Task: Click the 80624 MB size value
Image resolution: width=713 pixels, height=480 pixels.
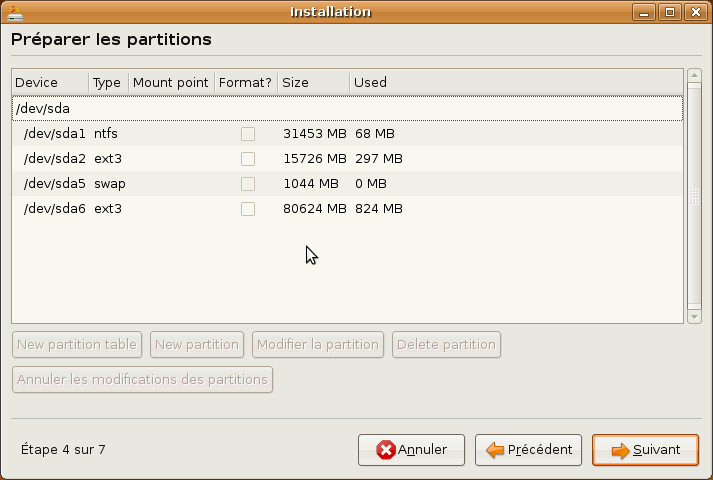Action: pos(315,209)
